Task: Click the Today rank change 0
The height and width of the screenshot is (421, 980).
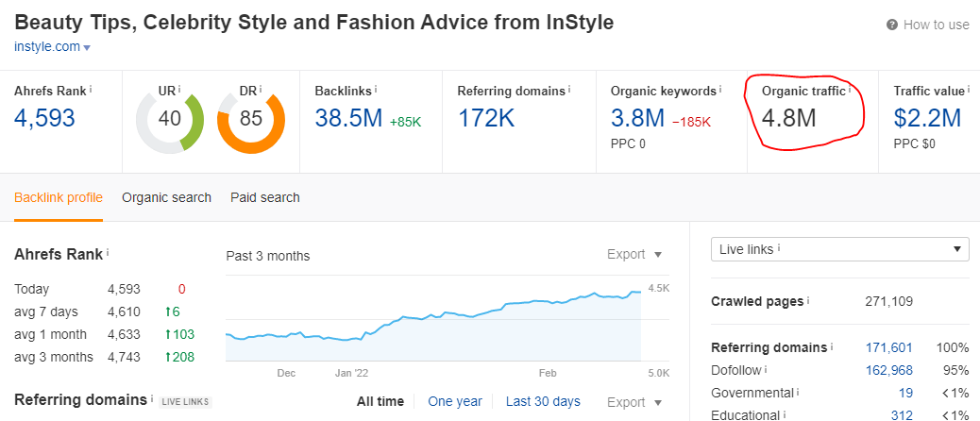Action: (x=182, y=289)
